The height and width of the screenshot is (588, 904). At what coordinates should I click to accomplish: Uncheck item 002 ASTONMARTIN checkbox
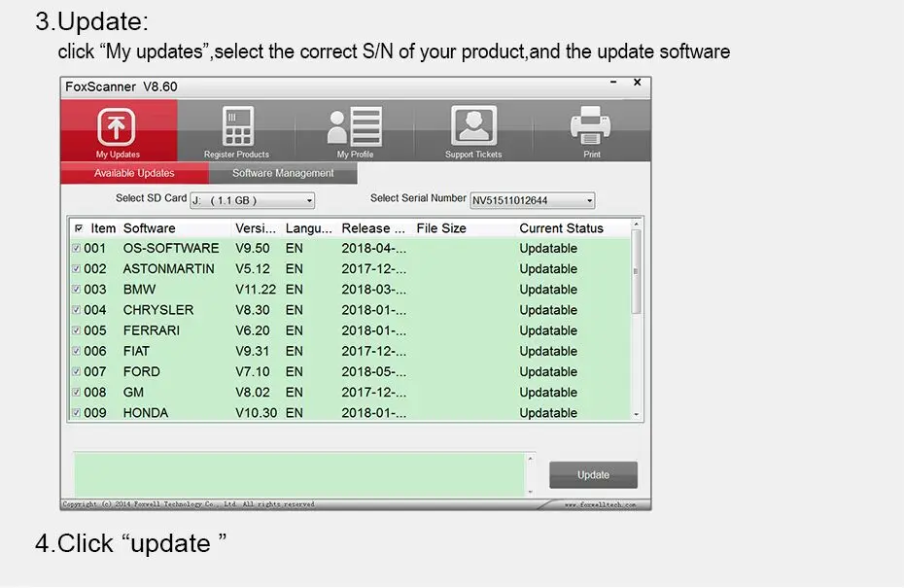[76, 269]
